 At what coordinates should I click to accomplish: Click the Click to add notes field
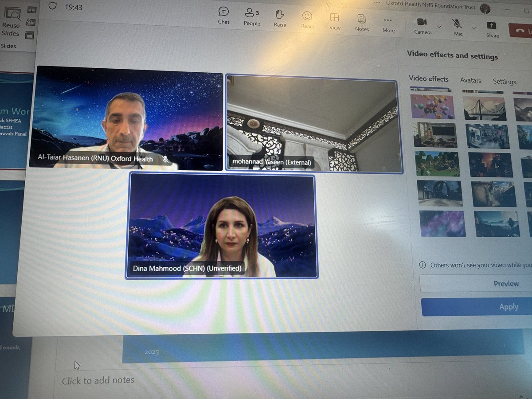(x=98, y=380)
